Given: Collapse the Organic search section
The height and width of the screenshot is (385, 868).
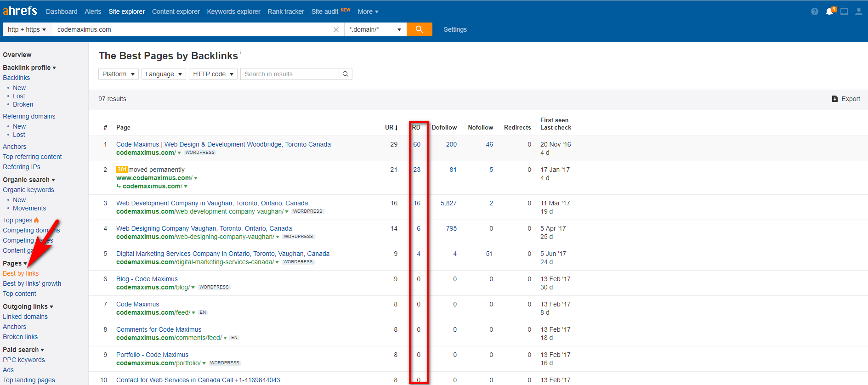Looking at the screenshot, I should 29,180.
